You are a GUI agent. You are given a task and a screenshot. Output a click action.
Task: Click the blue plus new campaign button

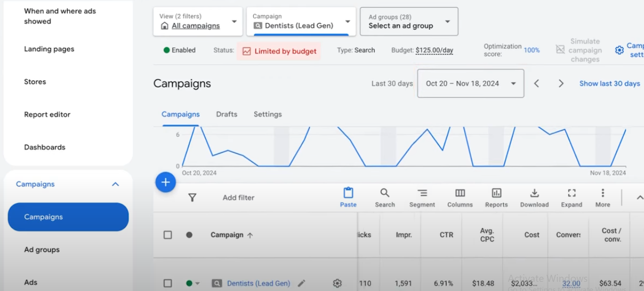click(x=166, y=182)
